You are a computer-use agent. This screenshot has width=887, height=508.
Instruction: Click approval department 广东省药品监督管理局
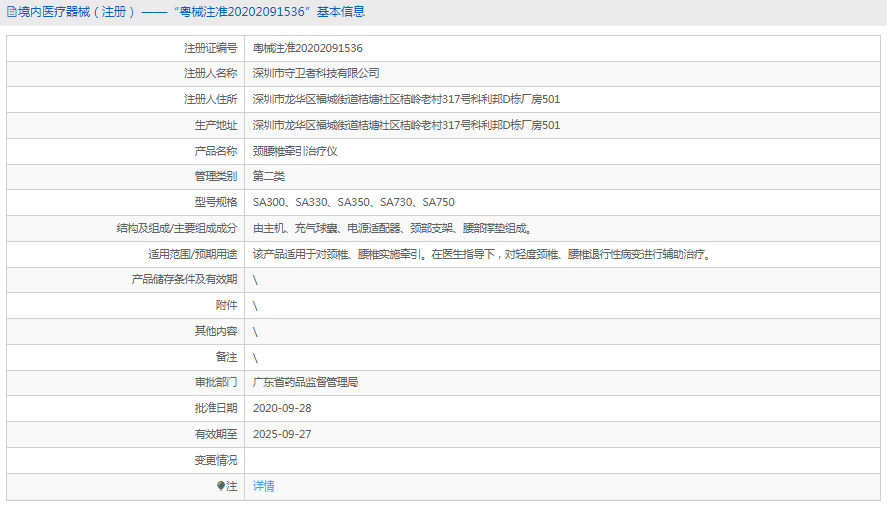[x=305, y=382]
